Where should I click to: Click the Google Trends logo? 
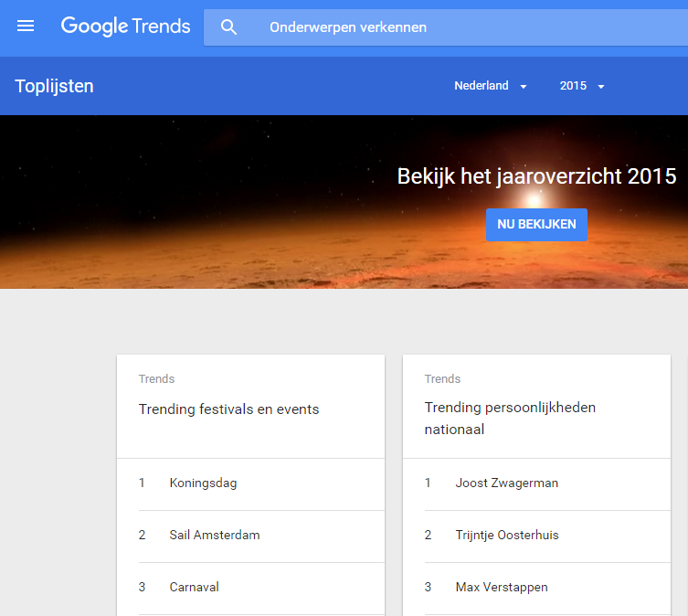click(125, 27)
